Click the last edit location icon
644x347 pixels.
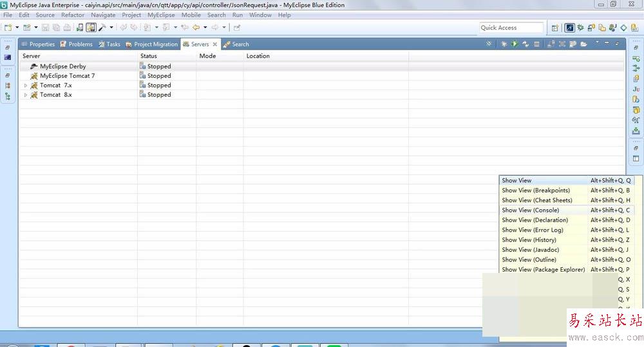185,28
